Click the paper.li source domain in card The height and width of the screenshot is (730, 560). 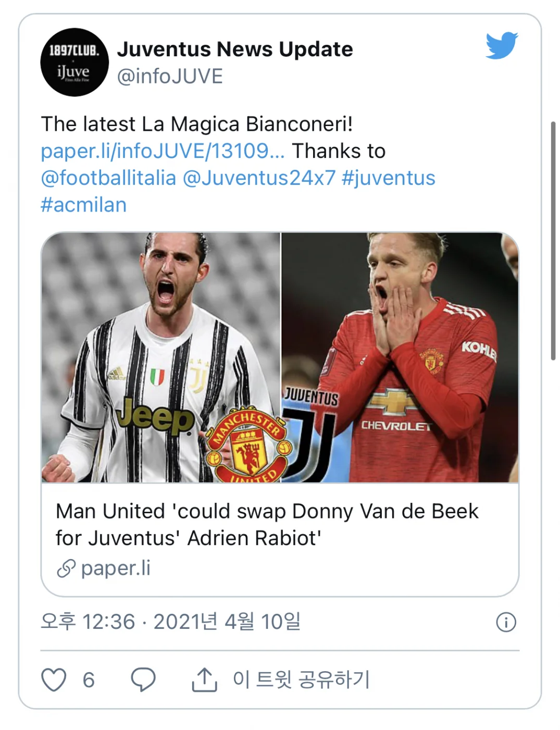pos(116,568)
